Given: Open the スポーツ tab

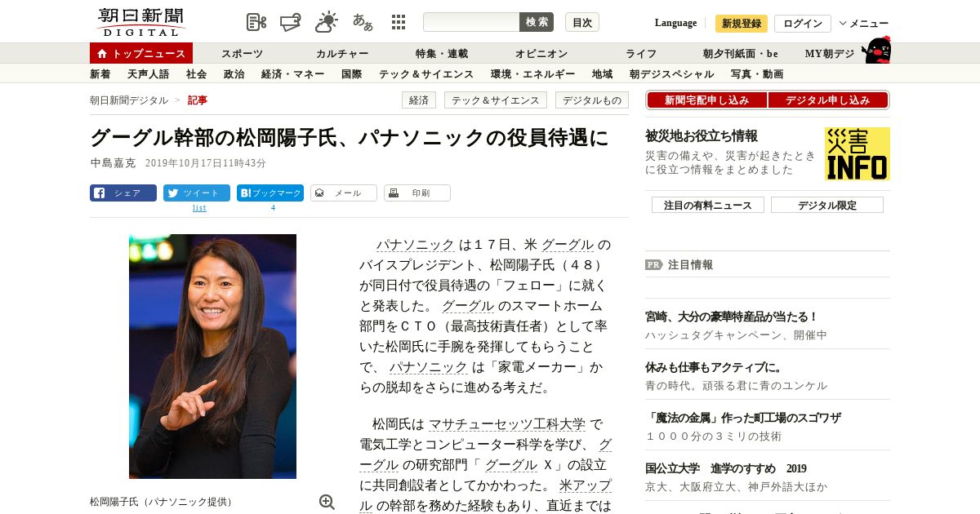Looking at the screenshot, I should [242, 54].
